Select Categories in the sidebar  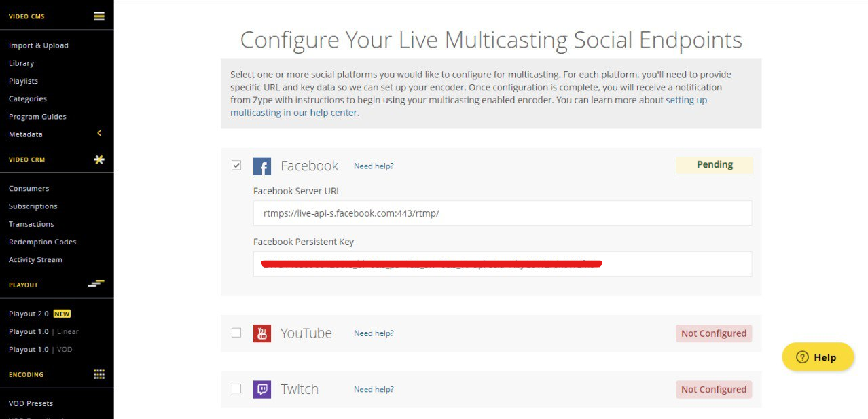(28, 98)
